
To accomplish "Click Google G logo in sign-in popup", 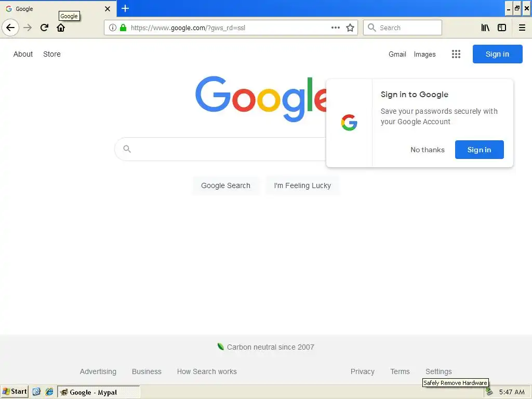I will coord(349,123).
